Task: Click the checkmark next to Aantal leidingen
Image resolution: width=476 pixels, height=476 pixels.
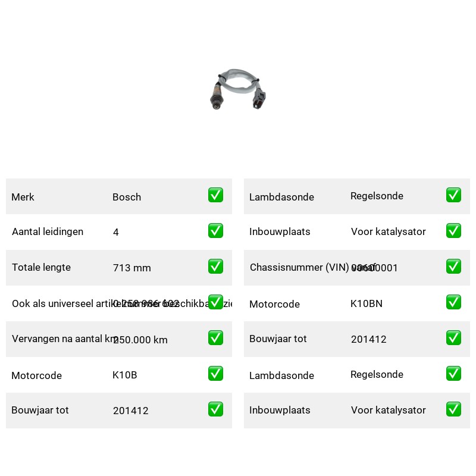Action: (215, 231)
